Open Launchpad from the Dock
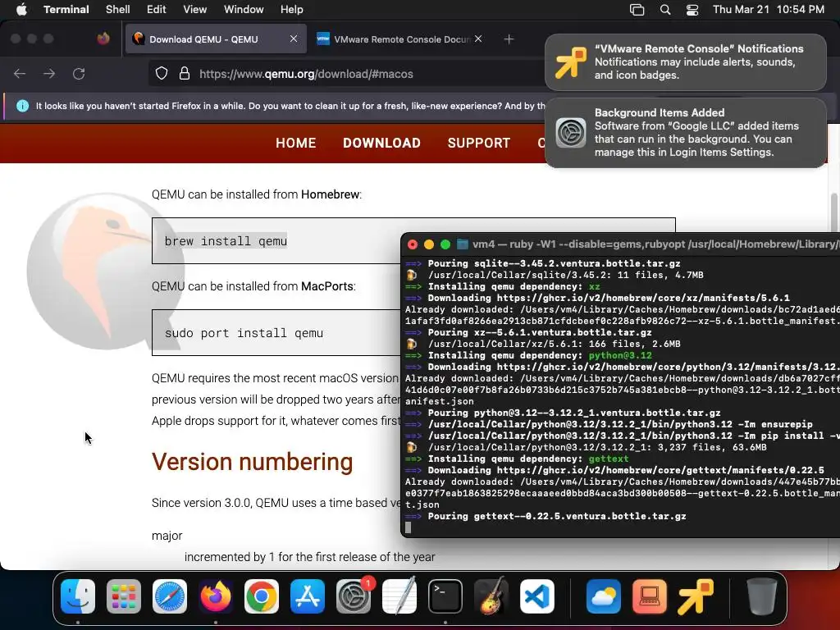This screenshot has width=840, height=630. (124, 596)
